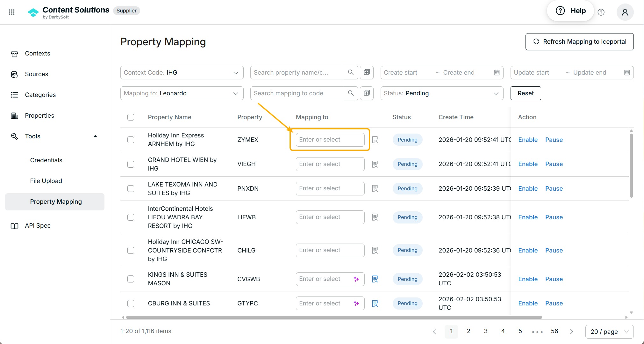644x344 pixels.
Task: Open batch input icon next to property search
Action: pyautogui.click(x=367, y=72)
